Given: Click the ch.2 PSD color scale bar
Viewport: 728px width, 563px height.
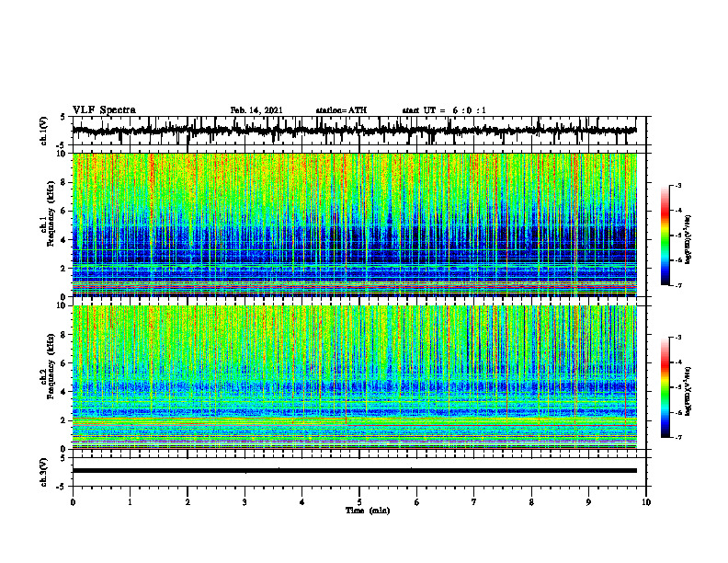Looking at the screenshot, I should [x=665, y=387].
